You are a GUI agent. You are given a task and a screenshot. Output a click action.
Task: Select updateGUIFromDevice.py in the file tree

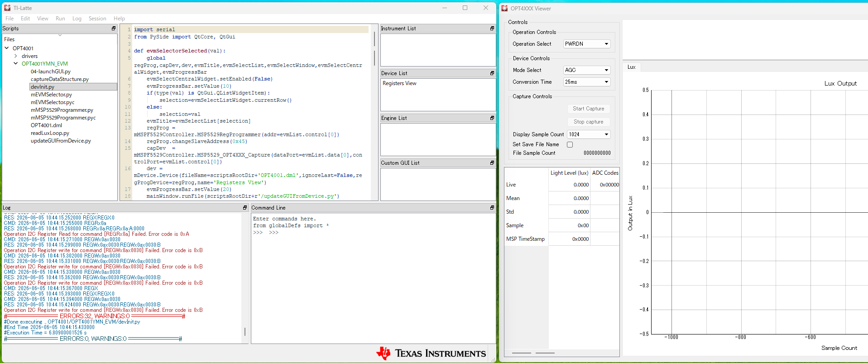61,141
